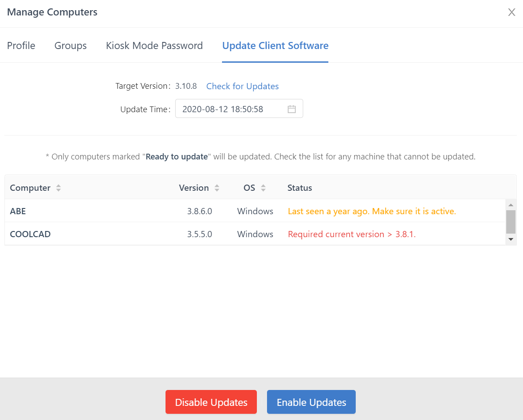Switch to the Profile tab
The height and width of the screenshot is (420, 523).
[21, 45]
